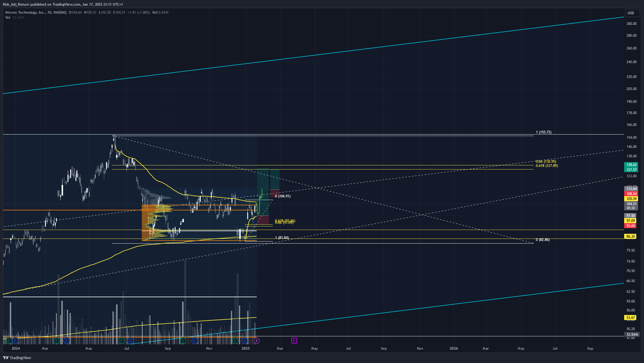Viewport: 644px width, 363px height.
Task: Click the earnings E marker before July 2024
Action: [121, 341]
